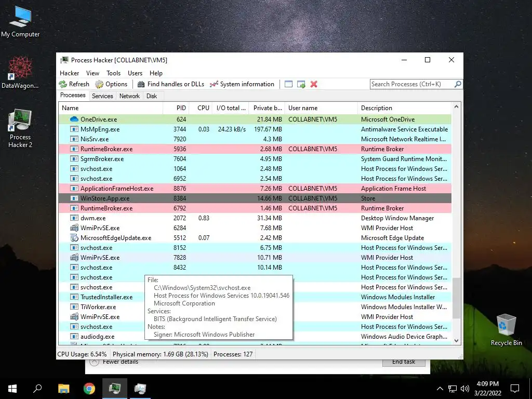Image resolution: width=532 pixels, height=399 pixels.
Task: Select RuntimeBroker.exe with PID 6792
Action: click(x=255, y=208)
